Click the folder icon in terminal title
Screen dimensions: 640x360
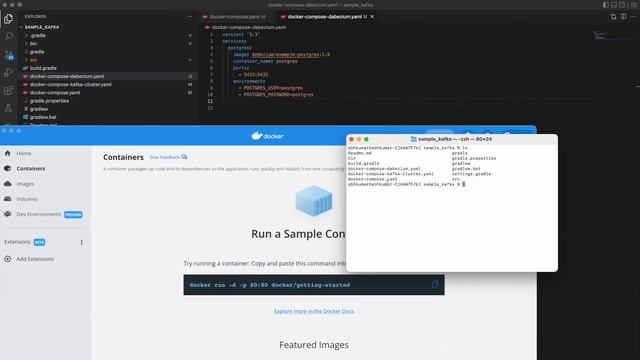[413, 139]
